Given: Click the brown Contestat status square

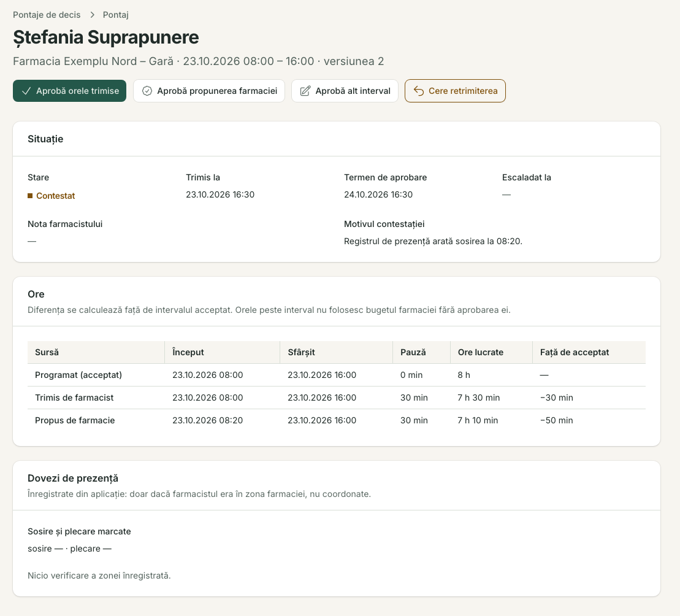Looking at the screenshot, I should point(30,196).
